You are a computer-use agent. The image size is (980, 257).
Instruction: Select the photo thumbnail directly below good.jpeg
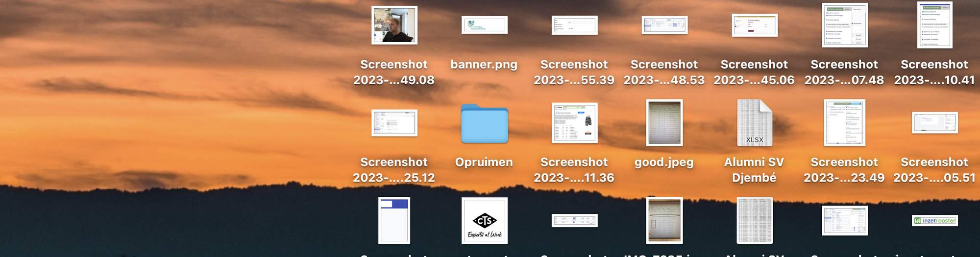664,220
